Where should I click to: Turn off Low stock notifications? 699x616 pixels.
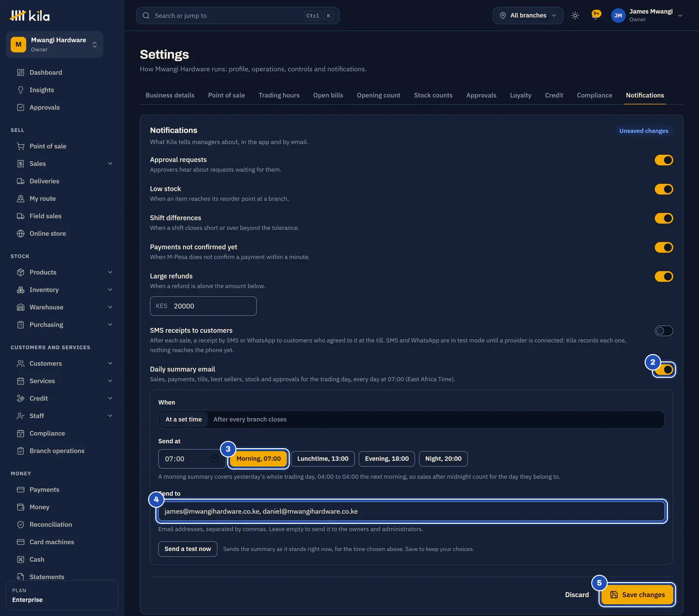coord(664,189)
